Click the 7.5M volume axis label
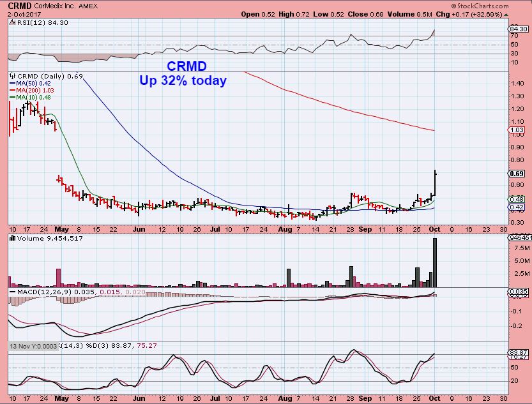 (x=522, y=248)
